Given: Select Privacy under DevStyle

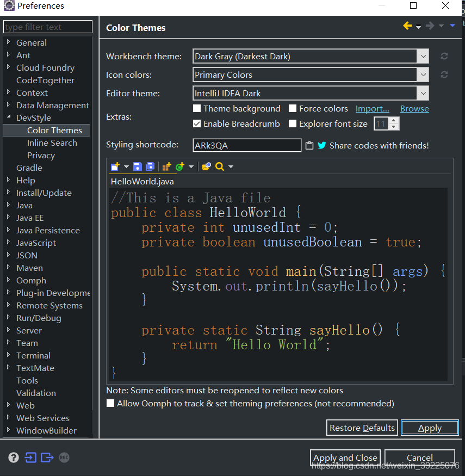Looking at the screenshot, I should tap(41, 155).
